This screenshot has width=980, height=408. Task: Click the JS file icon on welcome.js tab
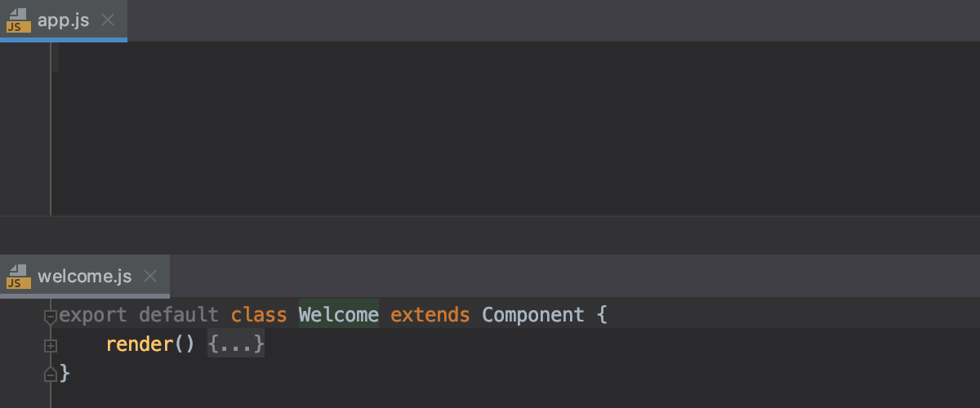(18, 276)
